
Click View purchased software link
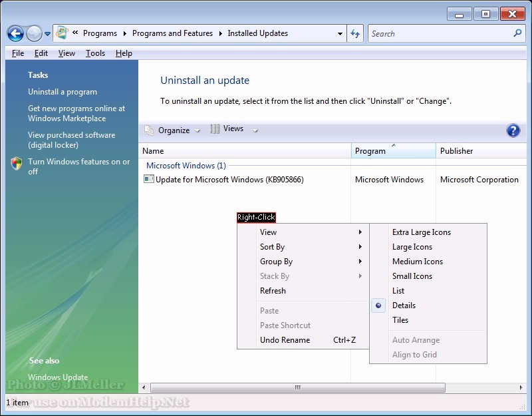(72, 140)
